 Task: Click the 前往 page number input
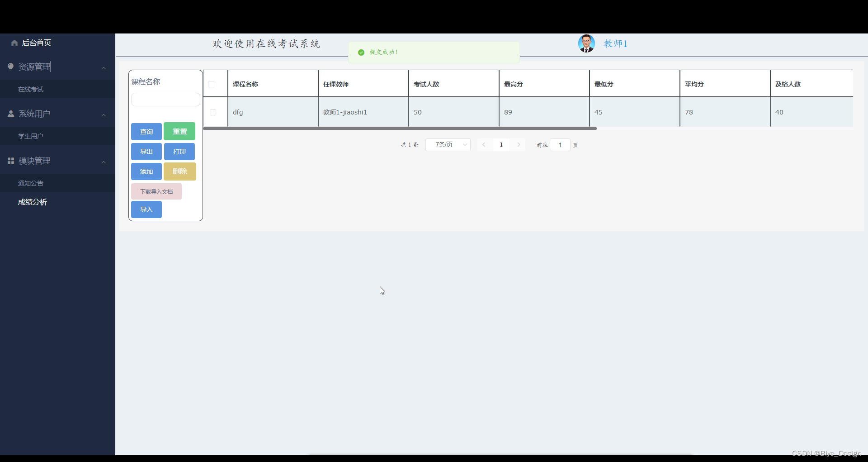[560, 145]
